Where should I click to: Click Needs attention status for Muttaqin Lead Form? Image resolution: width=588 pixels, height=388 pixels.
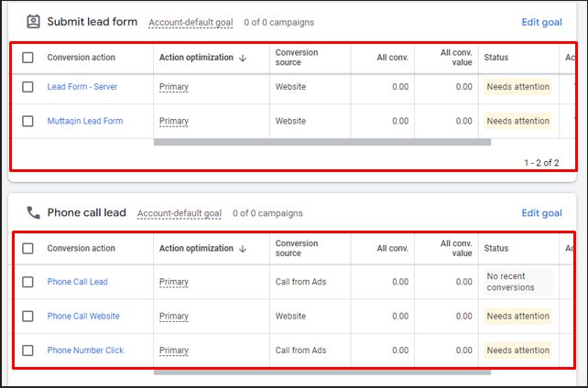coord(517,121)
